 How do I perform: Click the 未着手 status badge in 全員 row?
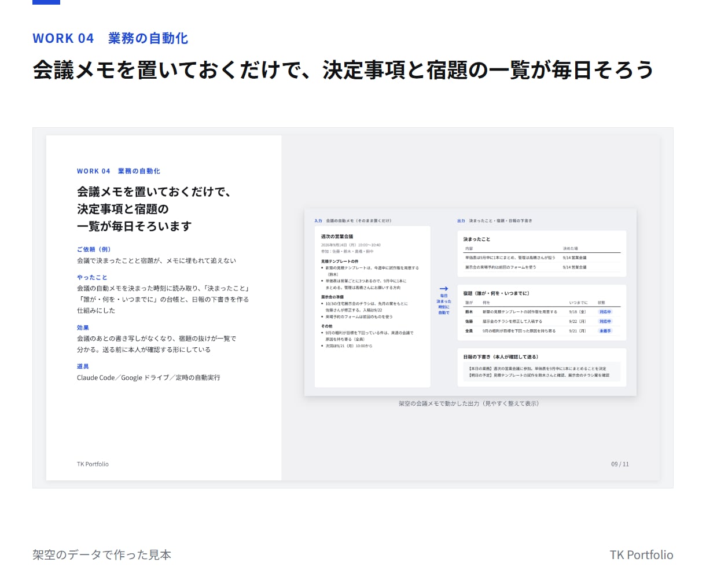coord(605,331)
